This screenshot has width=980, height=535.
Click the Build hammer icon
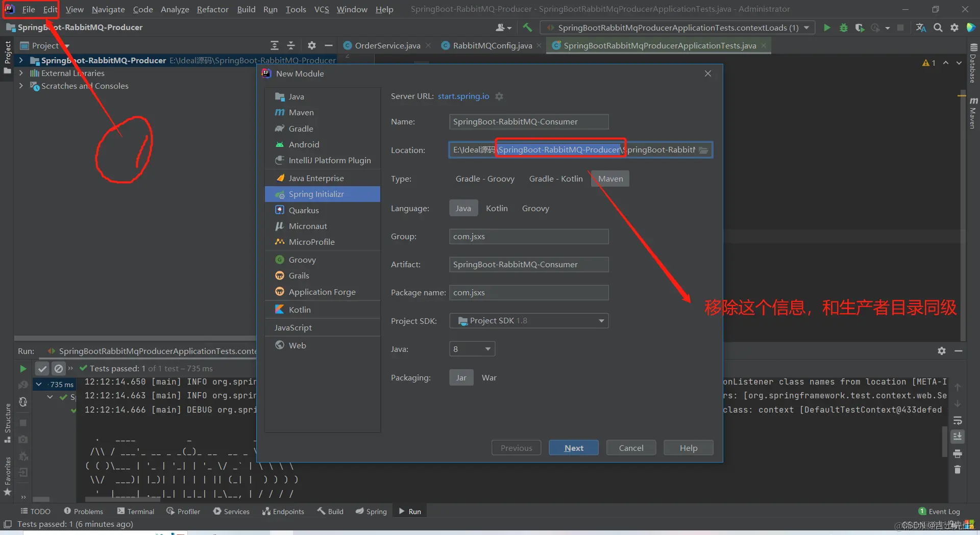(528, 28)
